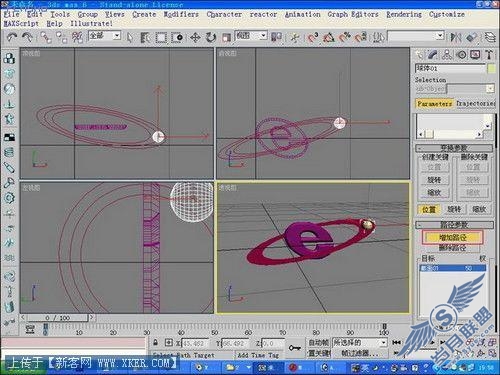Click the time slider left arrow
Viewport: 500px width, 375px height.
click(23, 318)
